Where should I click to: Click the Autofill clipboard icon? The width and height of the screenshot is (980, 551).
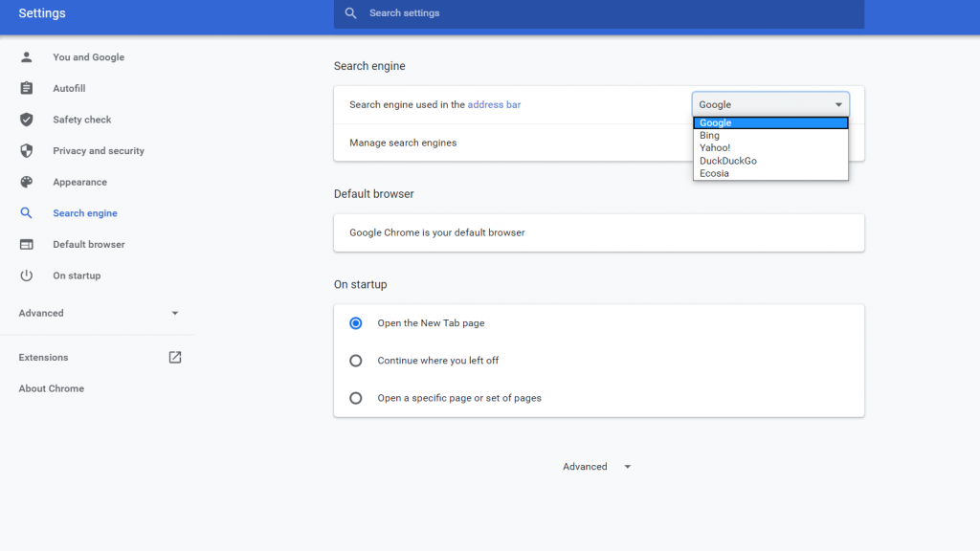tap(27, 88)
